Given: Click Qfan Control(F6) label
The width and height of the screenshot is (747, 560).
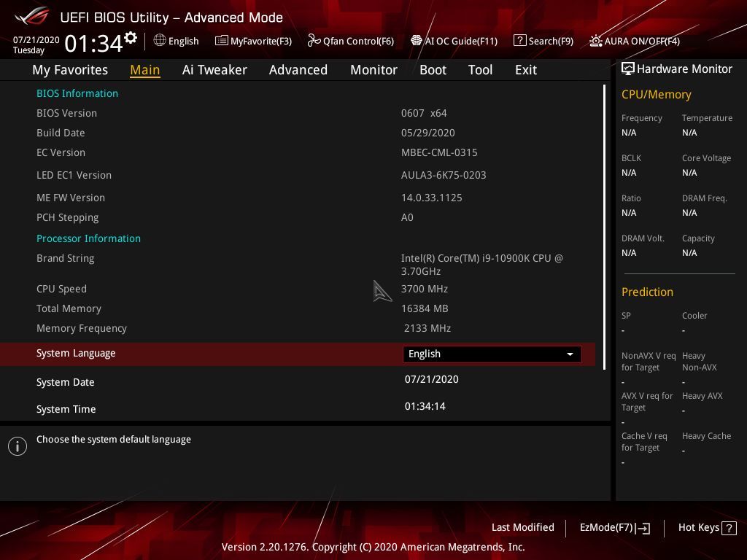Looking at the screenshot, I should pos(358,41).
